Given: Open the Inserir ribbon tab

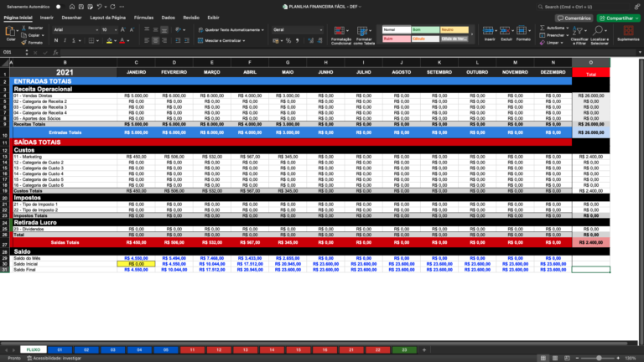Looking at the screenshot, I should (x=47, y=18).
